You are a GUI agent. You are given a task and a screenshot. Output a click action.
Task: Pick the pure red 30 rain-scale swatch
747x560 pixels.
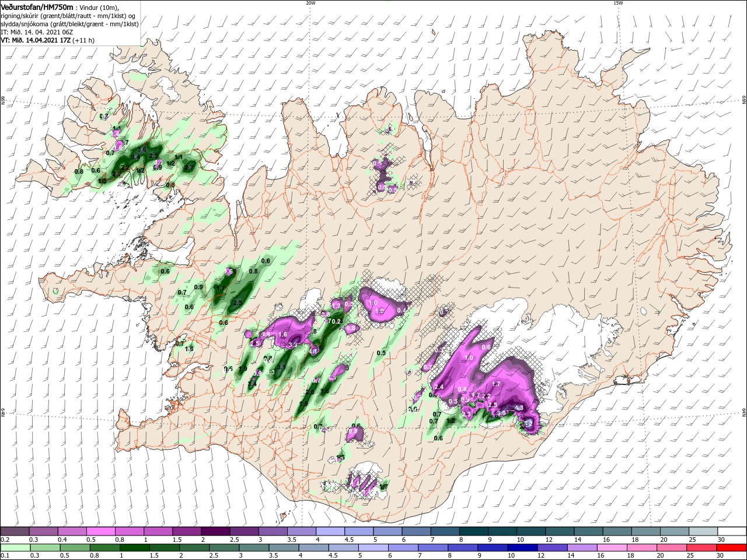pyautogui.click(x=731, y=548)
